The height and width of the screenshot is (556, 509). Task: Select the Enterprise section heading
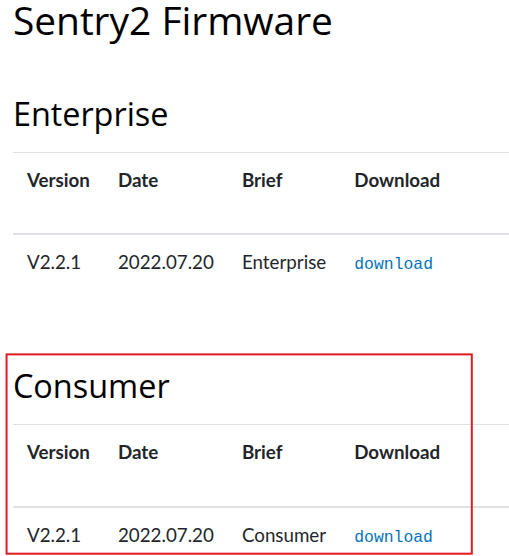pyautogui.click(x=90, y=116)
